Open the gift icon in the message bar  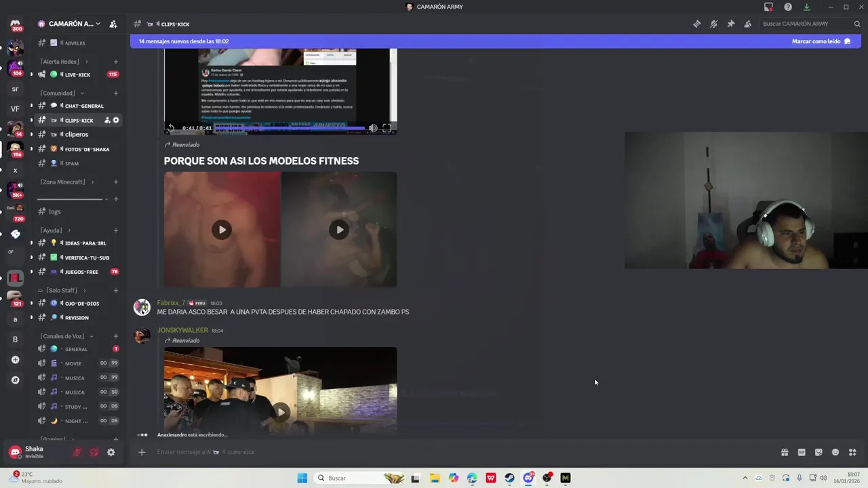coord(785,452)
